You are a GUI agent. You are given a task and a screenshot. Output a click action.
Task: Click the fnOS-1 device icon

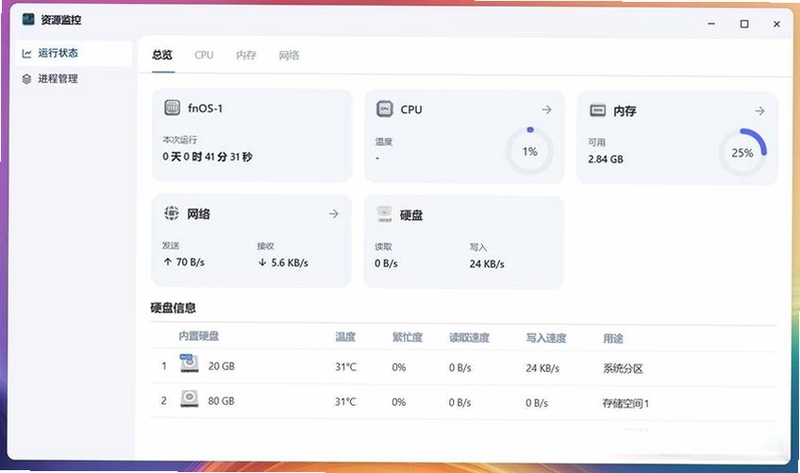pyautogui.click(x=172, y=107)
